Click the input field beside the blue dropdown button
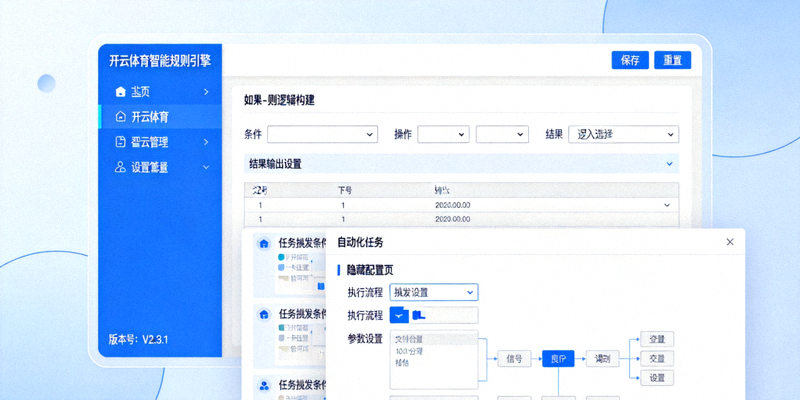This screenshot has width=800, height=400. click(x=444, y=315)
